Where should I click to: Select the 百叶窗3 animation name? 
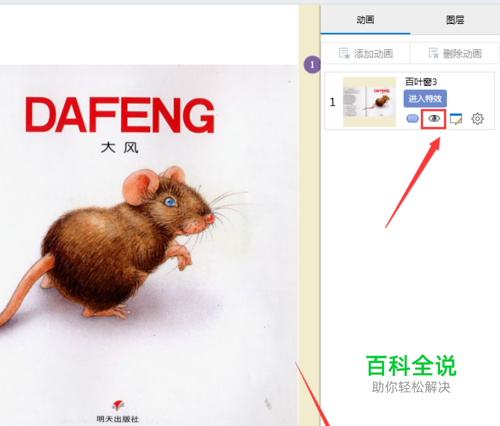pos(421,82)
